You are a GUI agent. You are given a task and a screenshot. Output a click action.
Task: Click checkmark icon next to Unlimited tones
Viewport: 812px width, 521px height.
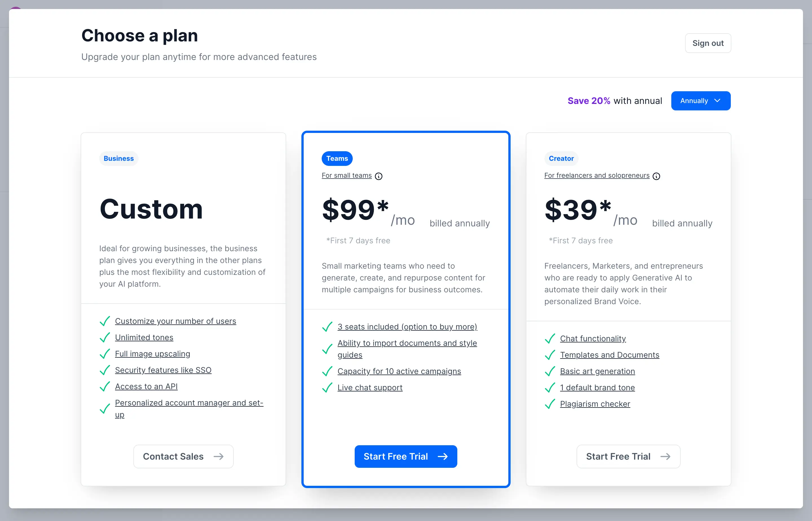(x=105, y=337)
